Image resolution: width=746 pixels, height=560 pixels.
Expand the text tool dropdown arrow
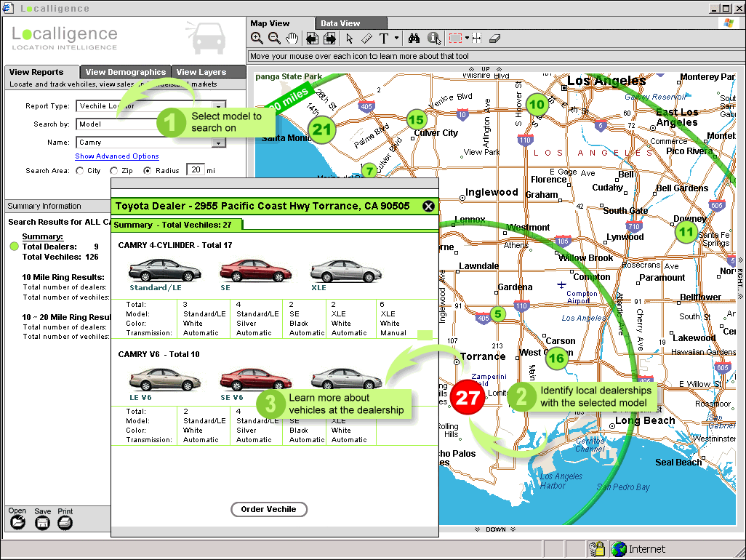396,38
